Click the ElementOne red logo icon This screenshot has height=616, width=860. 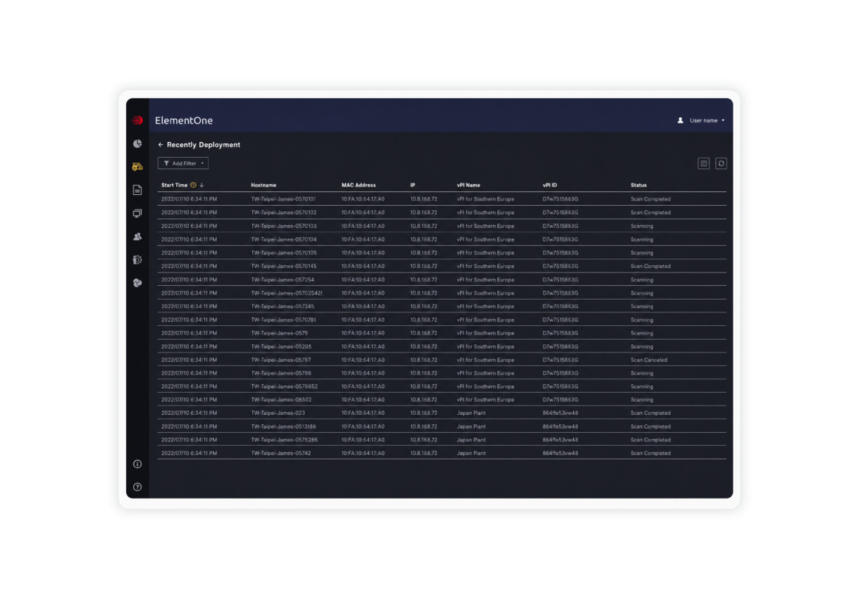(x=137, y=120)
